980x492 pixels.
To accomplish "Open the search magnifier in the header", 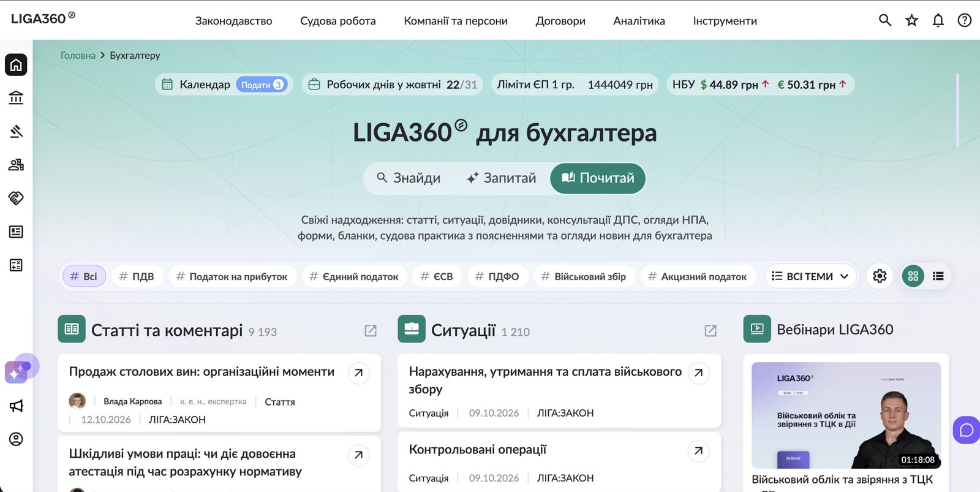I will (x=885, y=20).
